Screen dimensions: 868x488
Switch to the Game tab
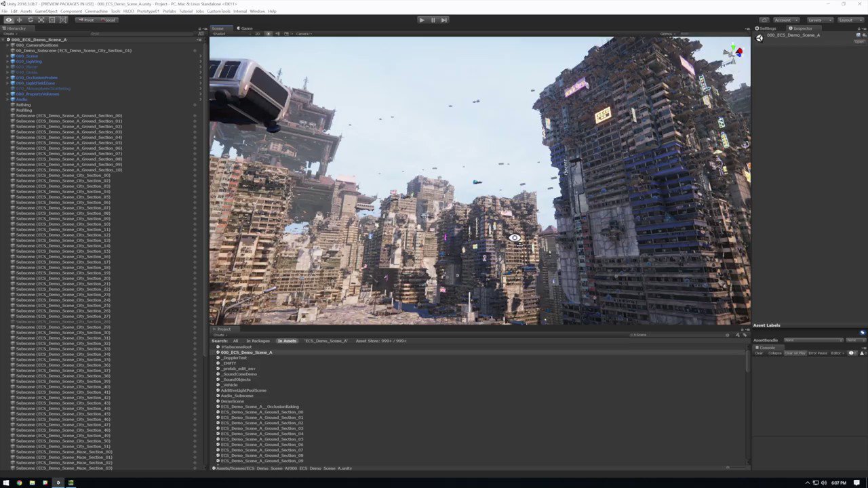pos(245,28)
